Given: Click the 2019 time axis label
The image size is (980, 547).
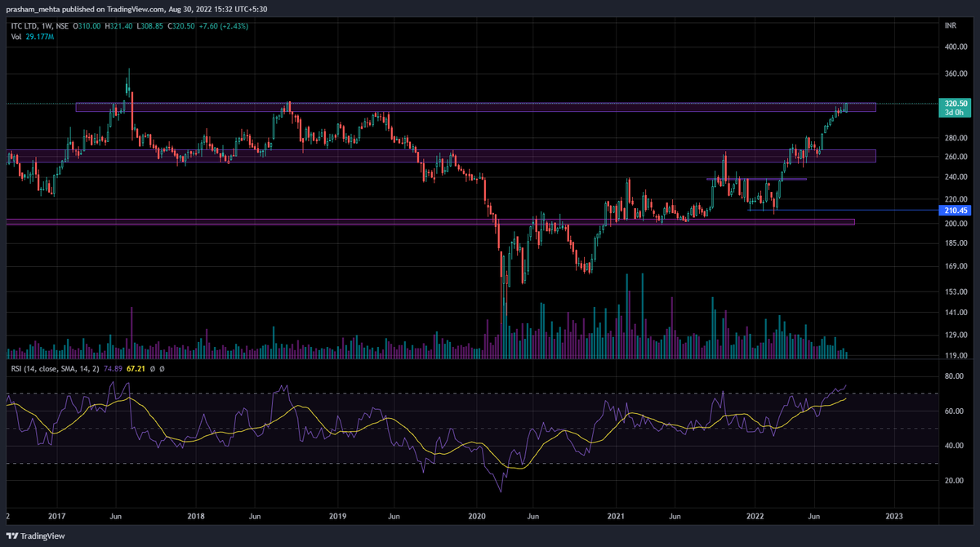Looking at the screenshot, I should [x=337, y=516].
